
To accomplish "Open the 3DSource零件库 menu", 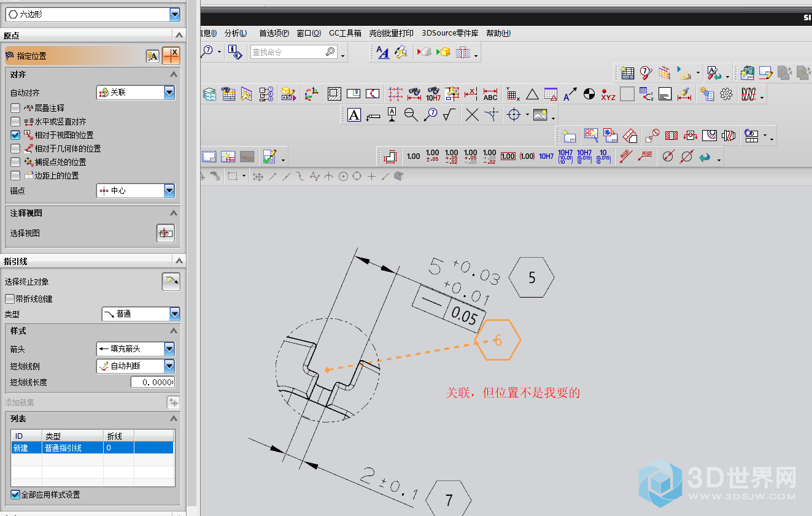I will pos(450,33).
